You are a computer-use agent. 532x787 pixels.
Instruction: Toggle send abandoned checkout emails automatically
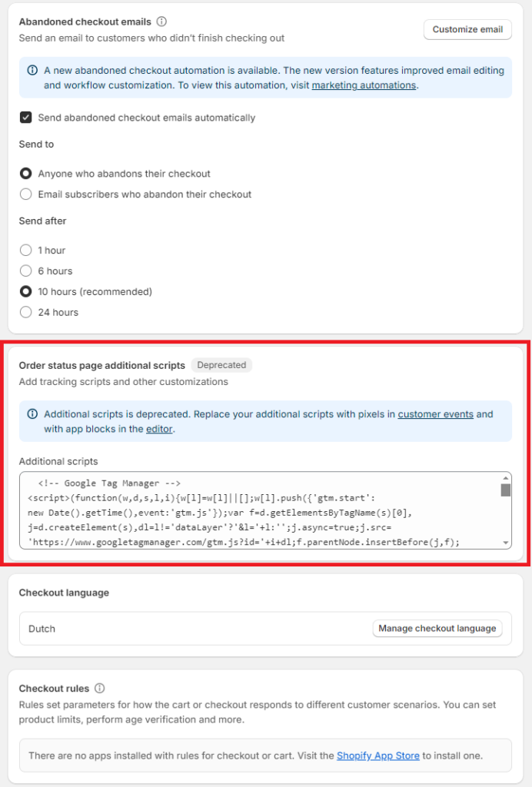(26, 118)
